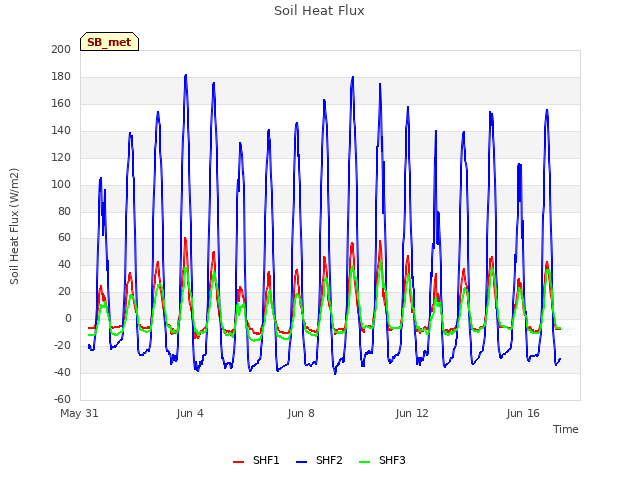Select the SB_met annotation label
The width and height of the screenshot is (640, 480).
(x=109, y=42)
